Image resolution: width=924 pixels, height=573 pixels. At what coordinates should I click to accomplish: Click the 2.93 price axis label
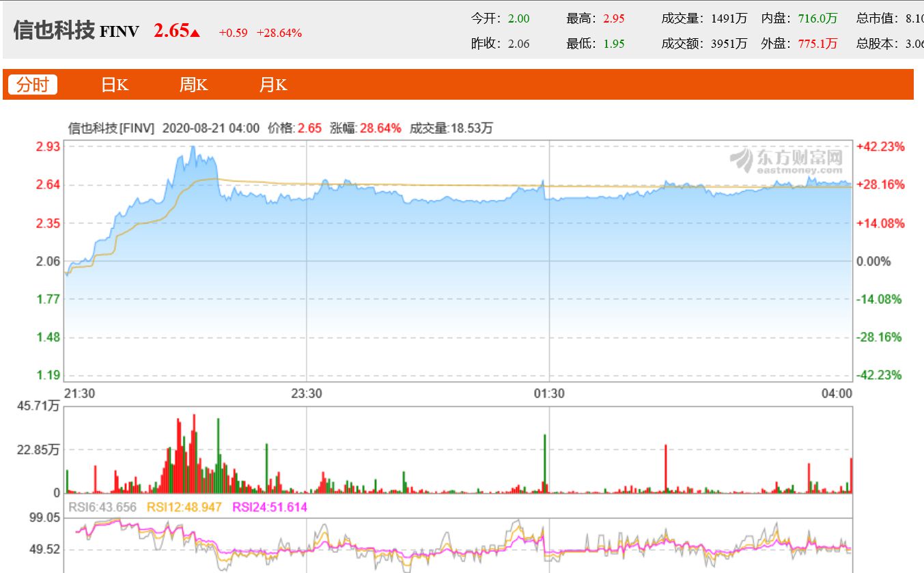(48, 147)
